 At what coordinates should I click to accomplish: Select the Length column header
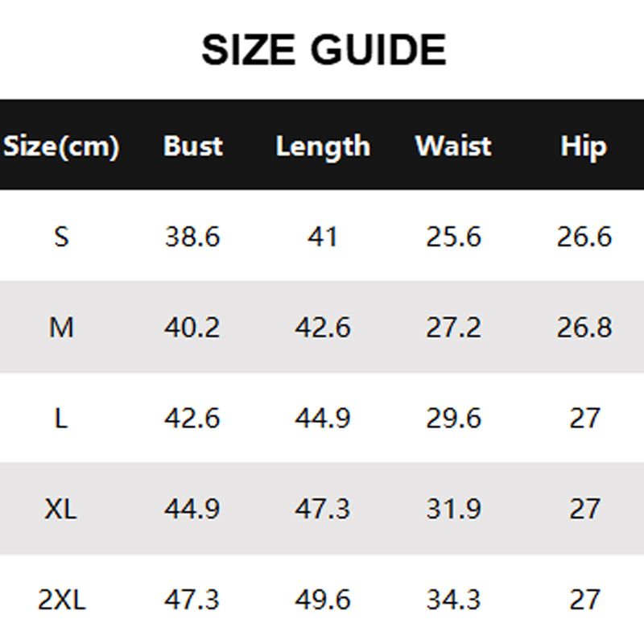pyautogui.click(x=323, y=147)
